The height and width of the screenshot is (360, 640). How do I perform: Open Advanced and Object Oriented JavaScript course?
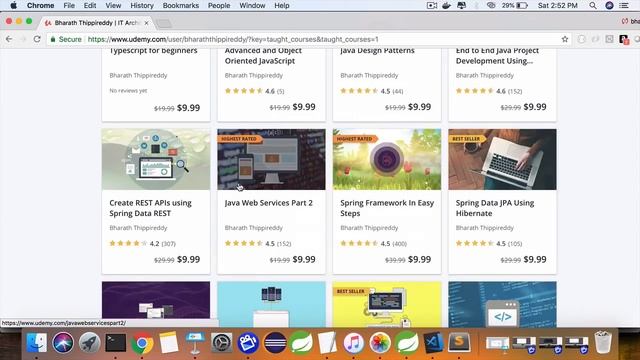pos(263,56)
